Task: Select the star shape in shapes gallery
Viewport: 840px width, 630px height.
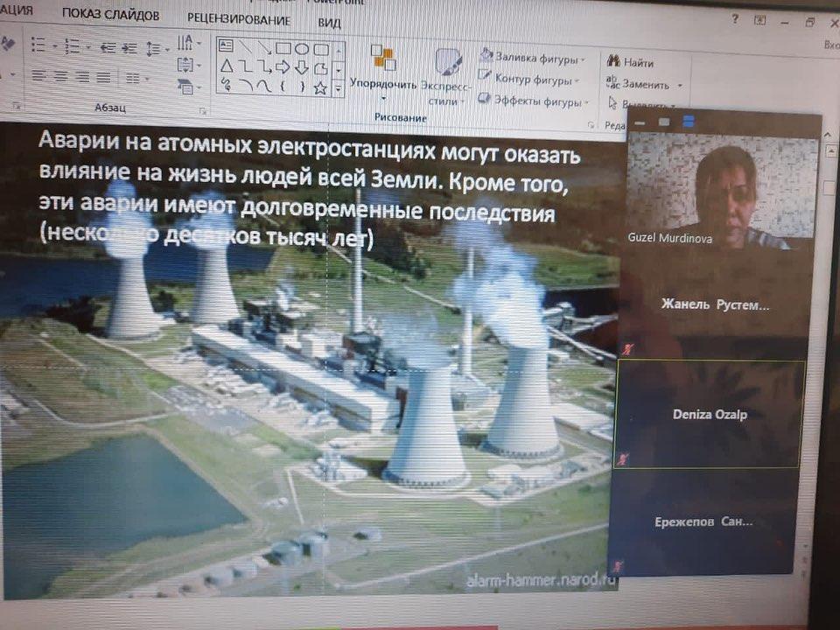Action: (320, 87)
